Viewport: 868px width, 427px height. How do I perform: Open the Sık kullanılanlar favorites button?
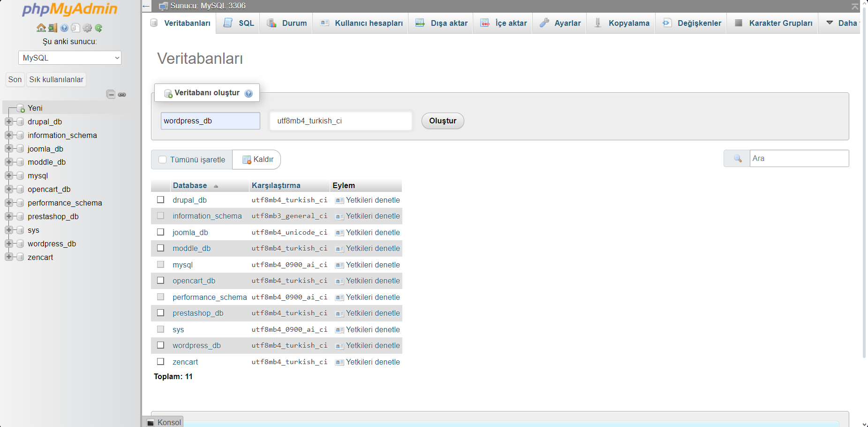click(x=56, y=80)
